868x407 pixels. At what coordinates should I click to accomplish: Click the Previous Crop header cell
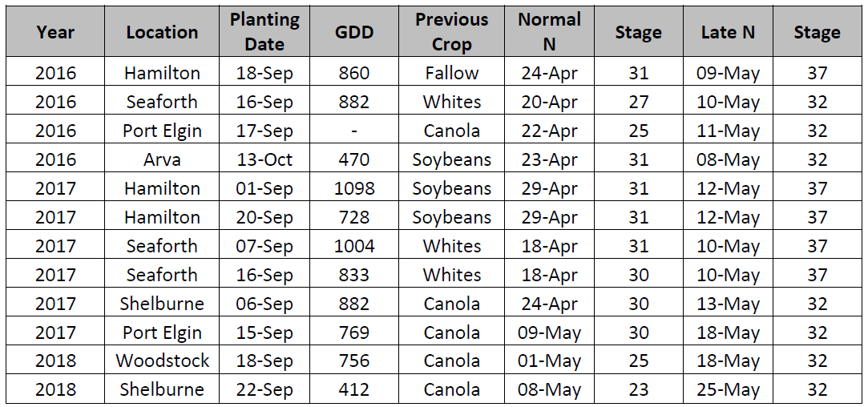click(451, 32)
